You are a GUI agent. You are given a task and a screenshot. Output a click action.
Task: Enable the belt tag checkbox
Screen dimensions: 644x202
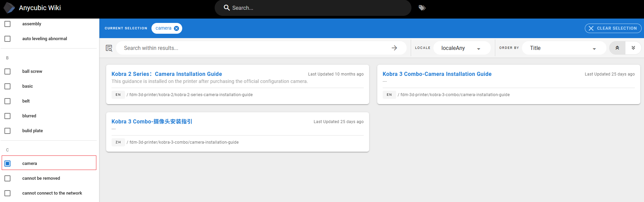point(7,101)
